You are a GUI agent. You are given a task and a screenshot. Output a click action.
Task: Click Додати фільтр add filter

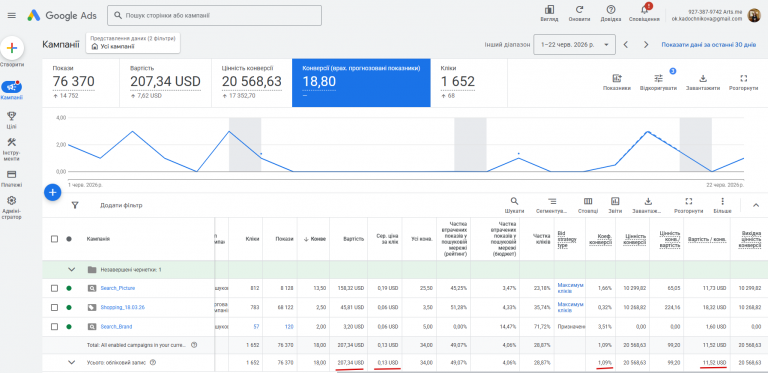click(121, 206)
